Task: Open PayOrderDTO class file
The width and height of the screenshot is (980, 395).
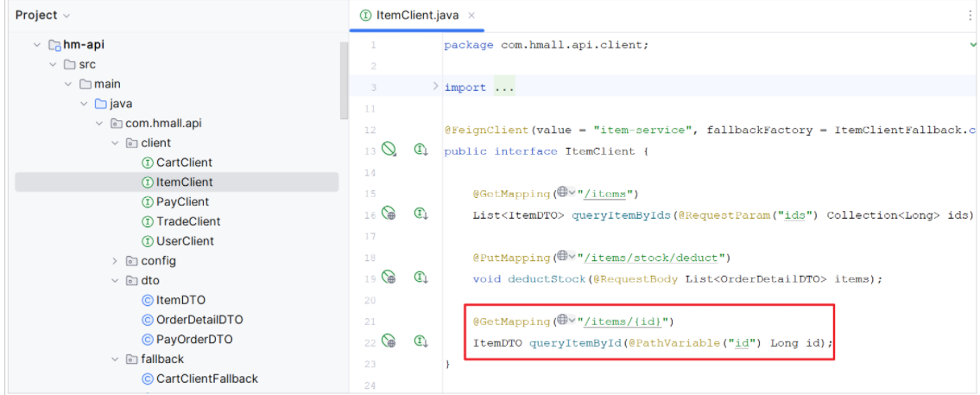Action: click(x=193, y=340)
